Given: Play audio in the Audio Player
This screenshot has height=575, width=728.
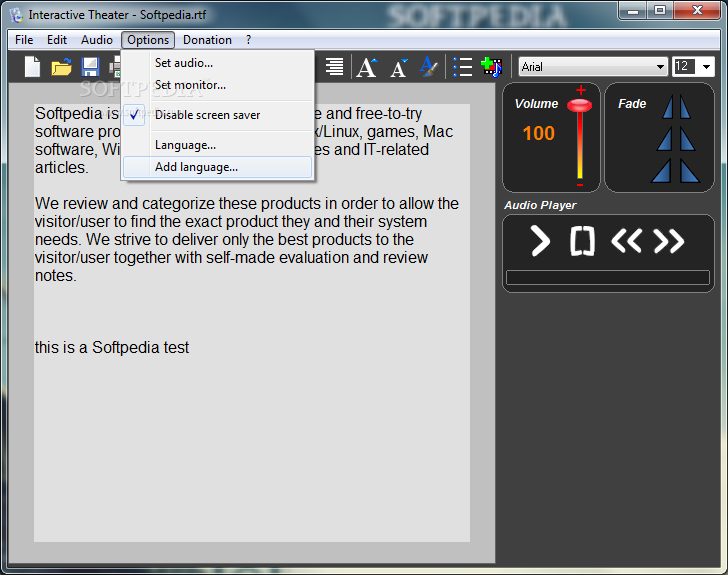Looking at the screenshot, I should tap(540, 241).
